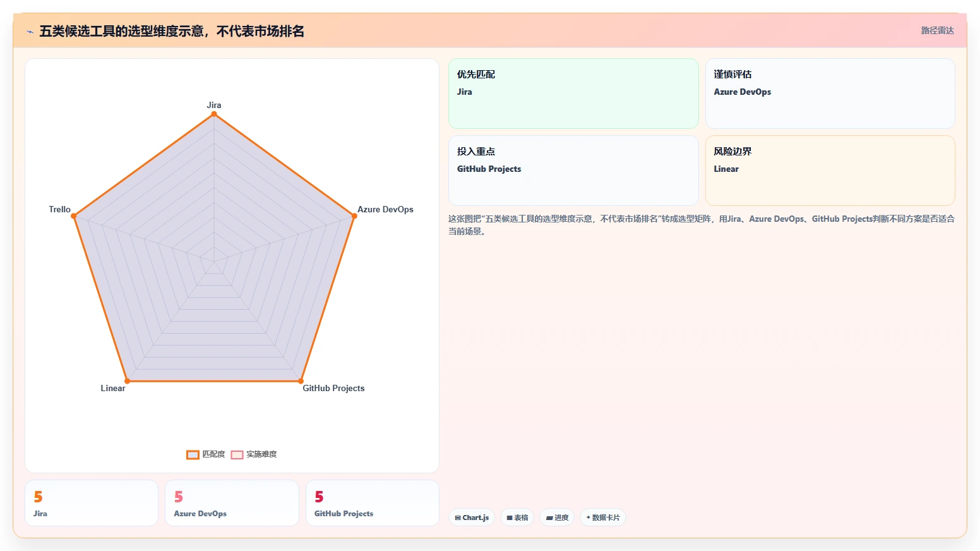Click the GitHub Projects radar vertex point
This screenshot has width=980, height=551.
pos(301,381)
